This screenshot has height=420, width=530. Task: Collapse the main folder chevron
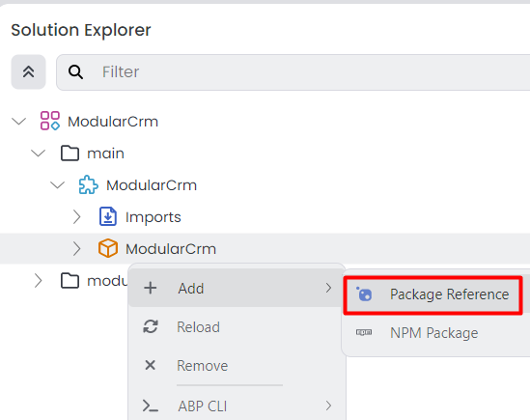click(x=39, y=154)
